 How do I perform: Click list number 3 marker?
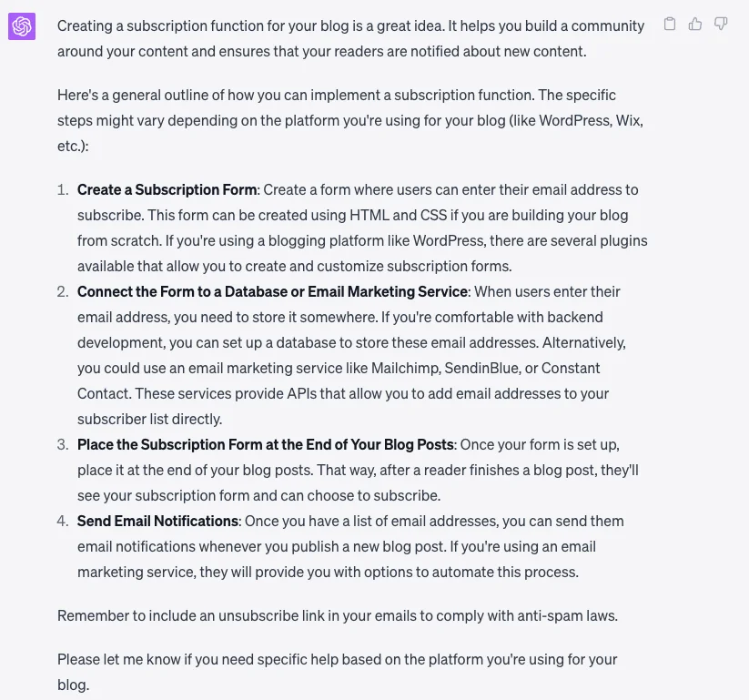coord(63,444)
